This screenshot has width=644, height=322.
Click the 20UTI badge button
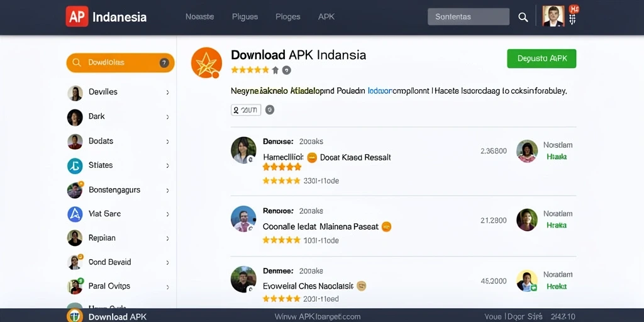pyautogui.click(x=246, y=109)
